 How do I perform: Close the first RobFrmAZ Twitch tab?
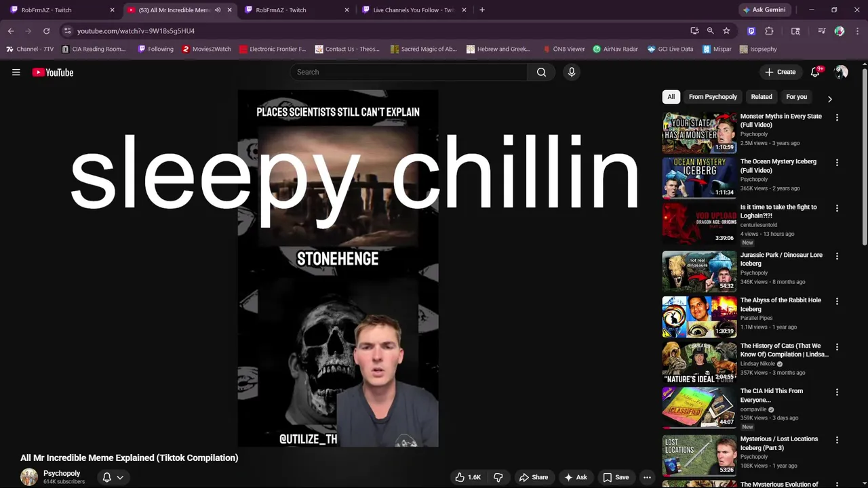[x=113, y=10]
